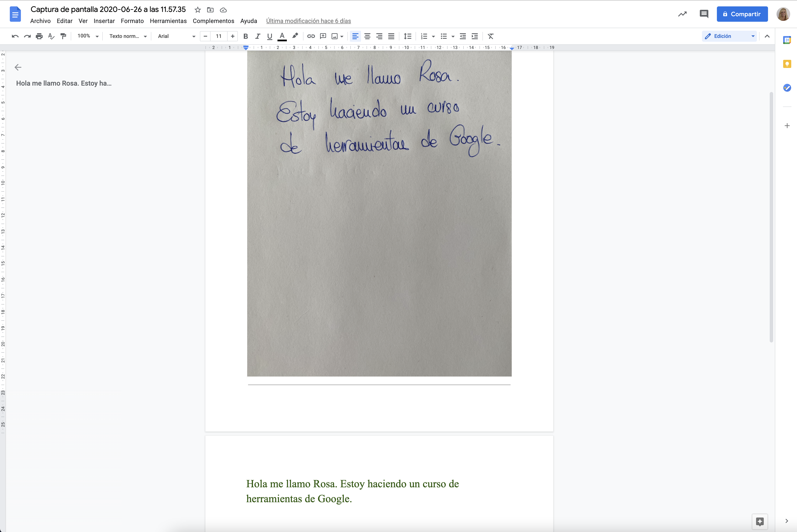
Task: Open the zoom 100% dropdown
Action: click(x=88, y=36)
